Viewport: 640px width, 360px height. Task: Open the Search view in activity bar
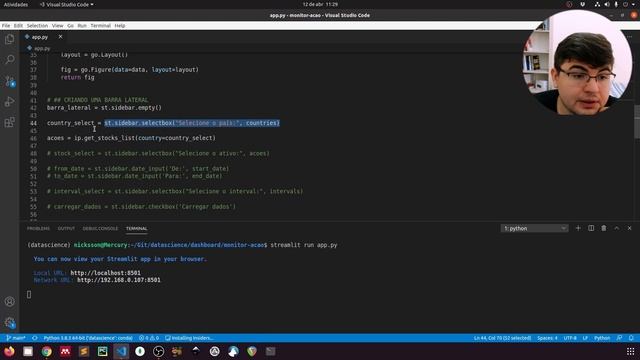[x=9, y=60]
